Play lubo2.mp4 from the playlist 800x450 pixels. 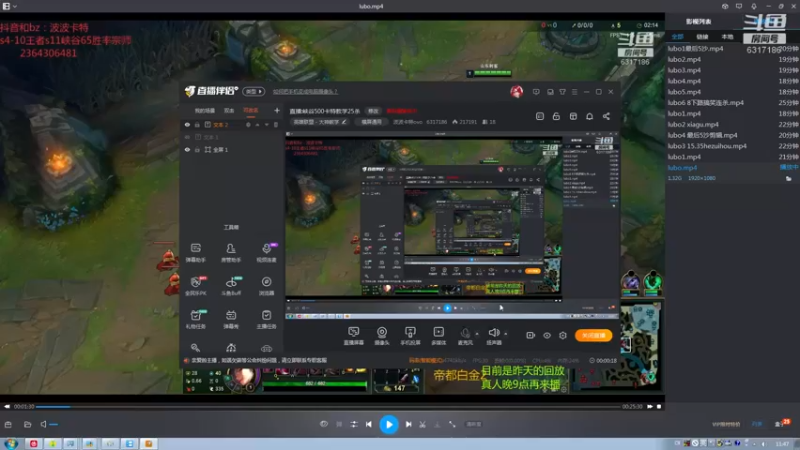[x=733, y=60]
